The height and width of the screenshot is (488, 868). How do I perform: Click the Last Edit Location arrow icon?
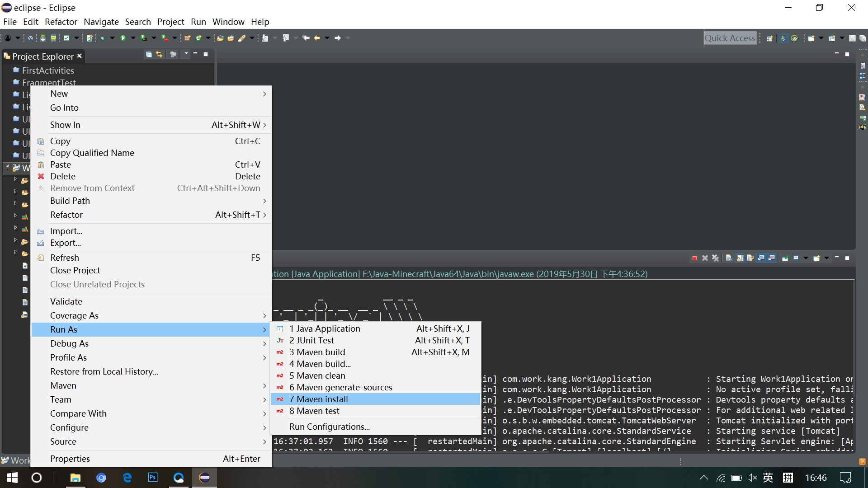pyautogui.click(x=306, y=38)
